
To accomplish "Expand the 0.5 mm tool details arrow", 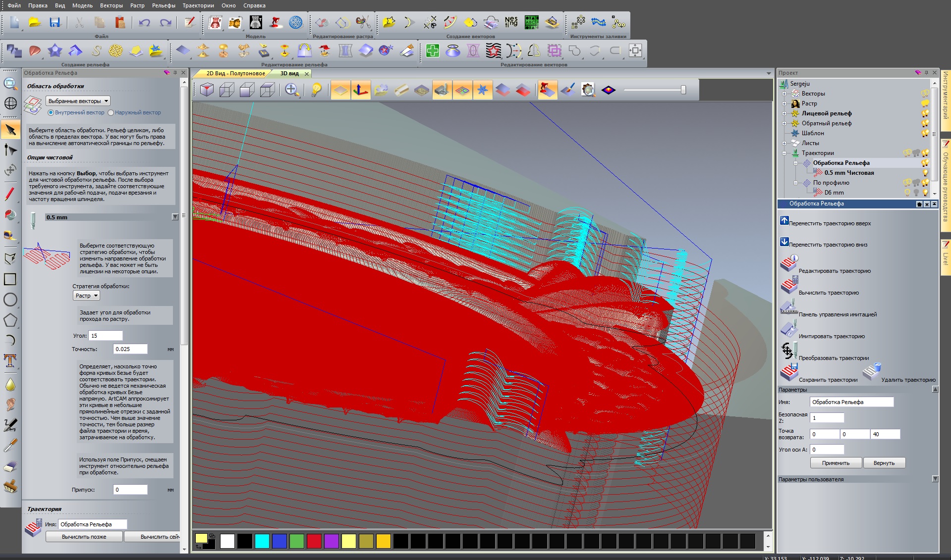I will [175, 217].
